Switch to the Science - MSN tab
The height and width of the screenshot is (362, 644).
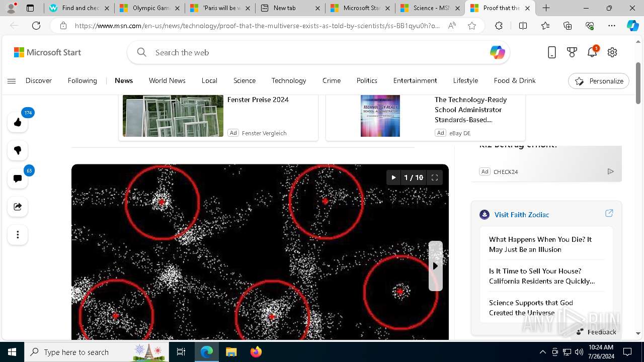[x=430, y=8]
